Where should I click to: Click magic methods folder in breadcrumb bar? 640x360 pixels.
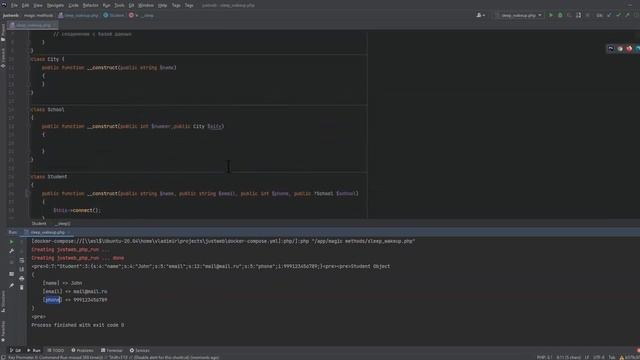(x=38, y=16)
